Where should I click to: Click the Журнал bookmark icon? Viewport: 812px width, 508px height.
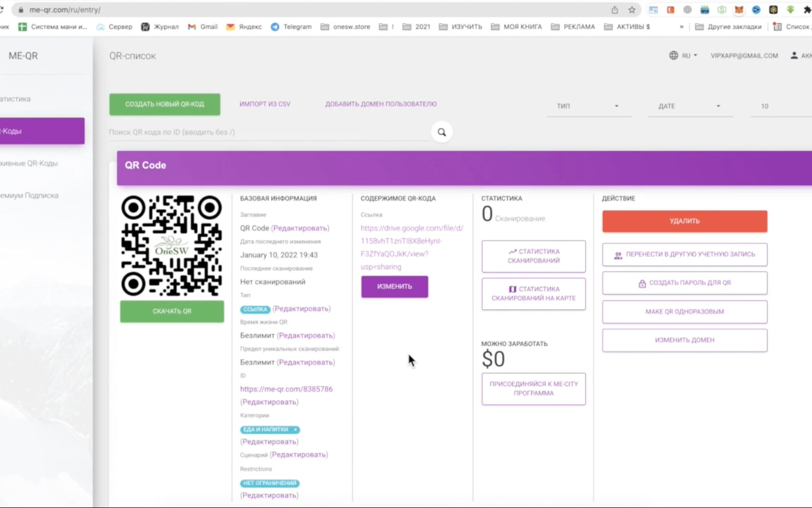coord(145,27)
